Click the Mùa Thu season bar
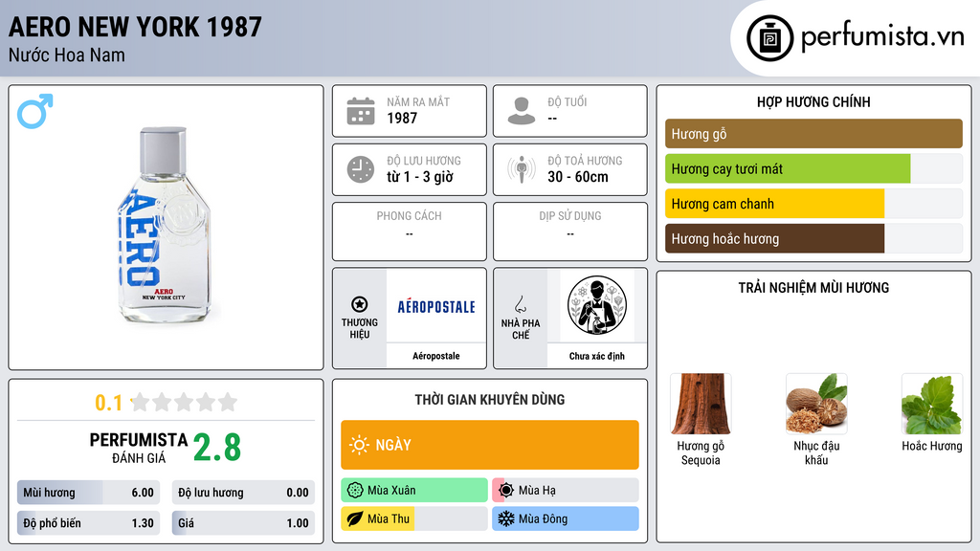The width and height of the screenshot is (980, 551). coord(414,518)
